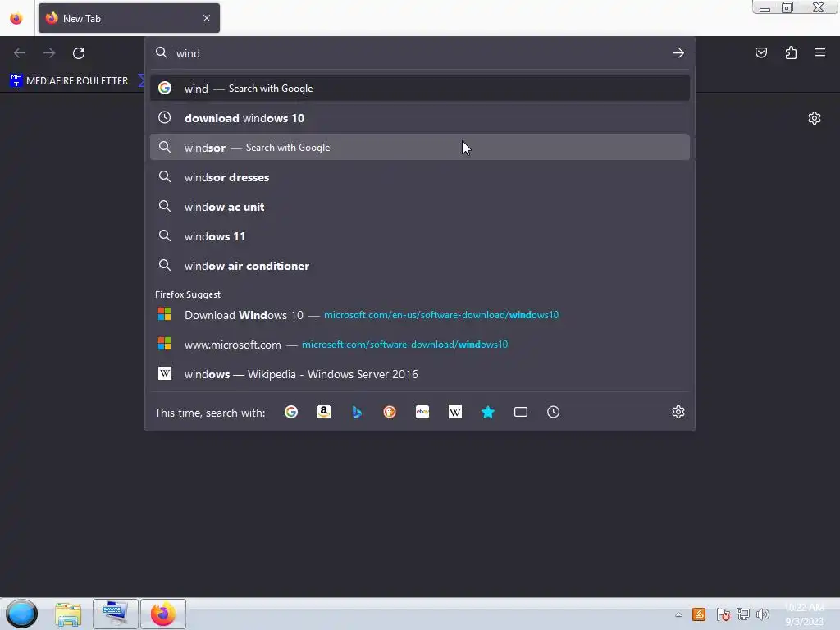The image size is (840, 630).
Task: Reload the current page
Action: tap(79, 53)
